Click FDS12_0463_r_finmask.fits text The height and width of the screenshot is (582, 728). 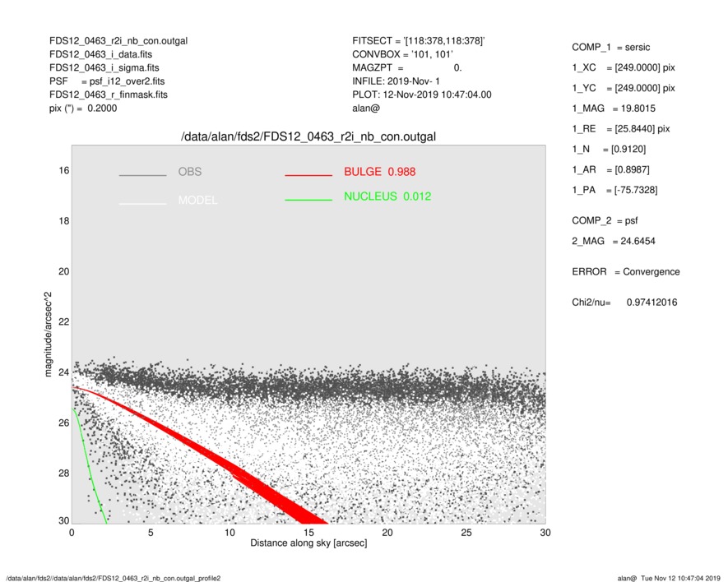(109, 95)
